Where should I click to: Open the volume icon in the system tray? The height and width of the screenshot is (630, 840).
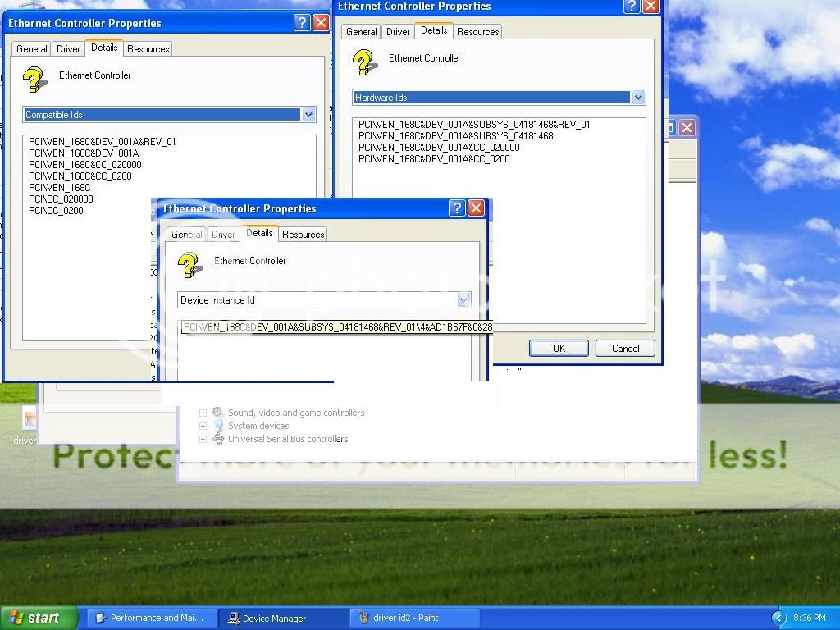pyautogui.click(x=778, y=618)
